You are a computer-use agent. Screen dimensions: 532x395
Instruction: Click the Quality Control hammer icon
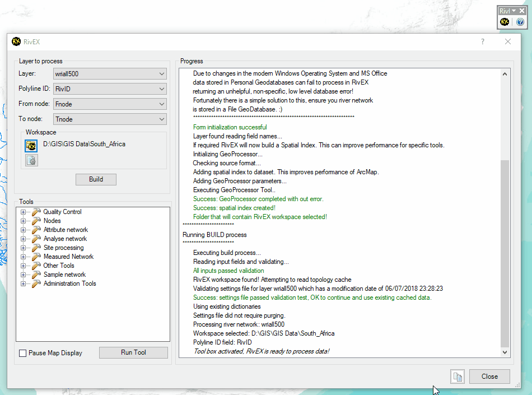[36, 212]
